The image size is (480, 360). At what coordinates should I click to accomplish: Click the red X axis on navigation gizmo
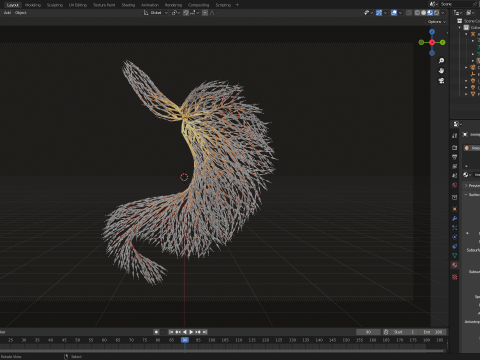432,42
